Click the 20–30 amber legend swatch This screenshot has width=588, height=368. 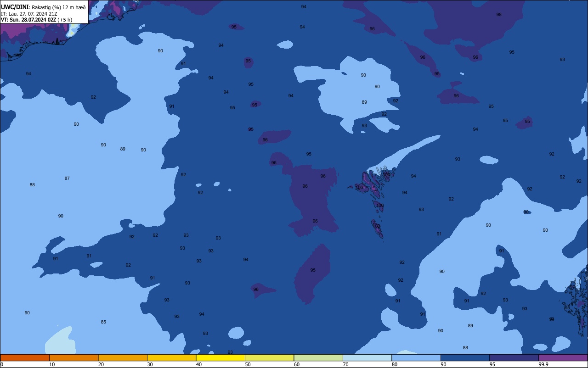[x=123, y=357]
